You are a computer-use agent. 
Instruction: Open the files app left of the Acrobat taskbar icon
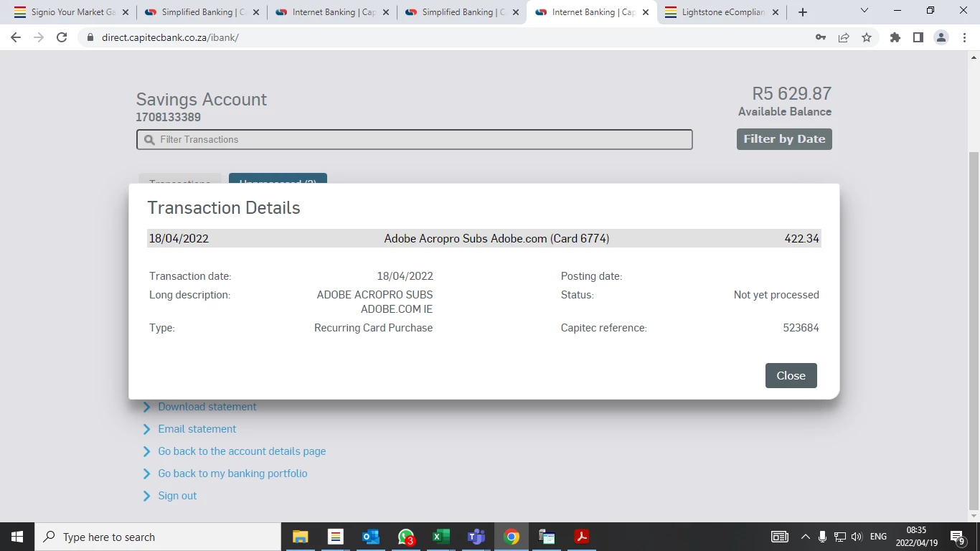[547, 537]
